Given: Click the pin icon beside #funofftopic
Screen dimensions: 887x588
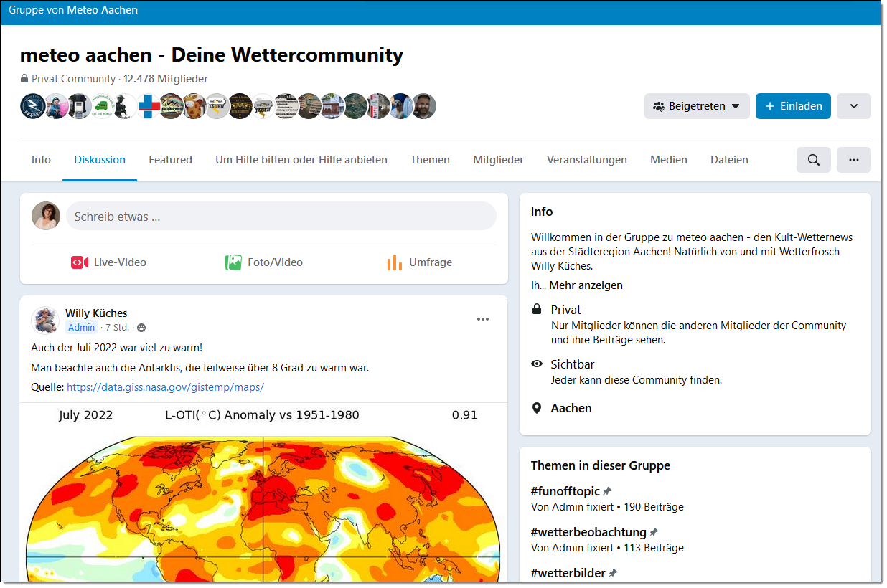Looking at the screenshot, I should tap(607, 492).
